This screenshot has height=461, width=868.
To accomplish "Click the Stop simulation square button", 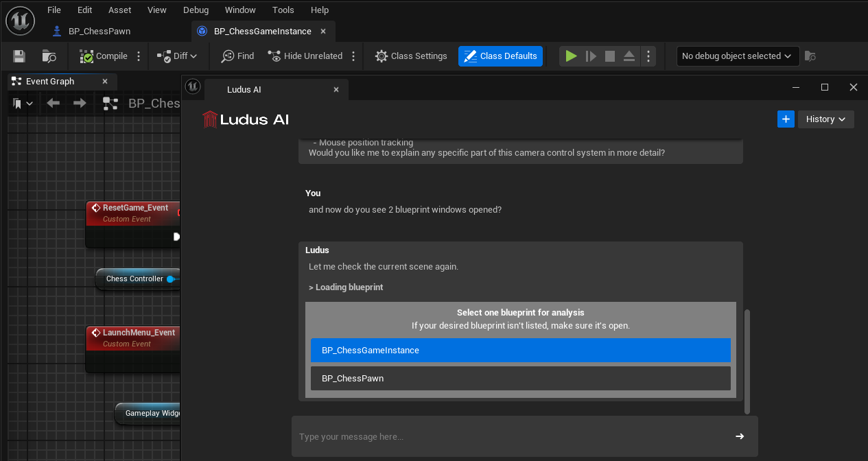I will click(x=610, y=56).
